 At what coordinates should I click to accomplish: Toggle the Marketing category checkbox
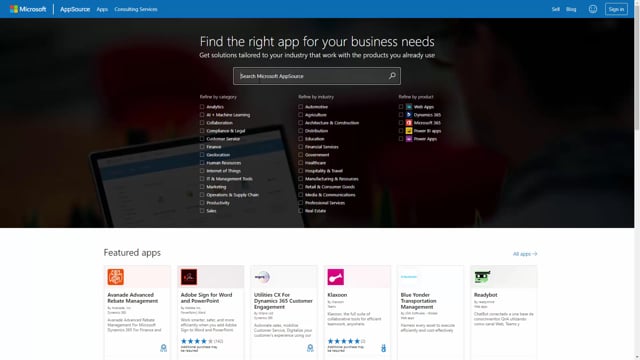[x=202, y=187]
